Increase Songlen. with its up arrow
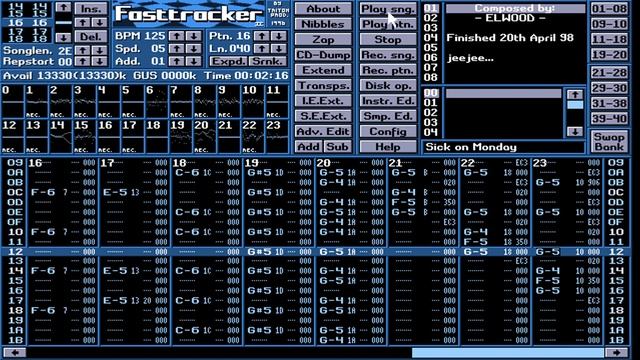Viewport: 640px width, 360px height. (83, 51)
